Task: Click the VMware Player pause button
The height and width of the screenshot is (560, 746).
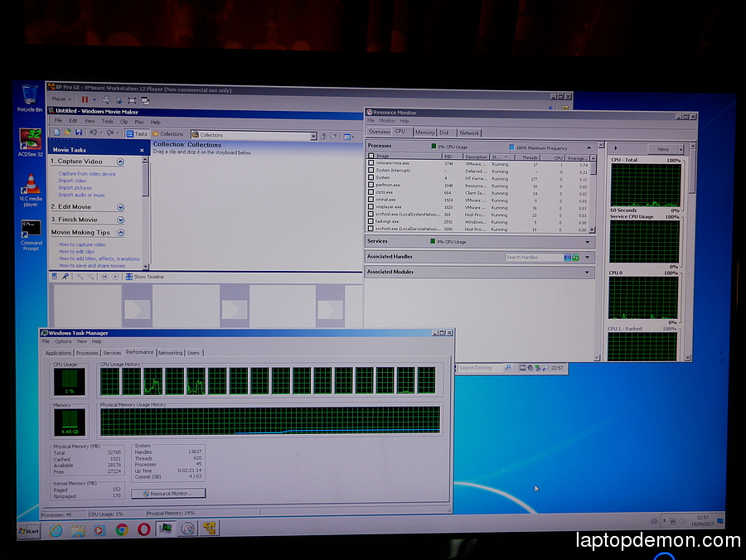Action: click(x=85, y=99)
